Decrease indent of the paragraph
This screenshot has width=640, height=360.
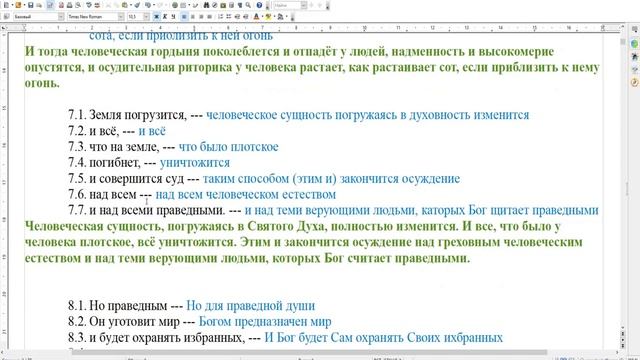(237, 16)
